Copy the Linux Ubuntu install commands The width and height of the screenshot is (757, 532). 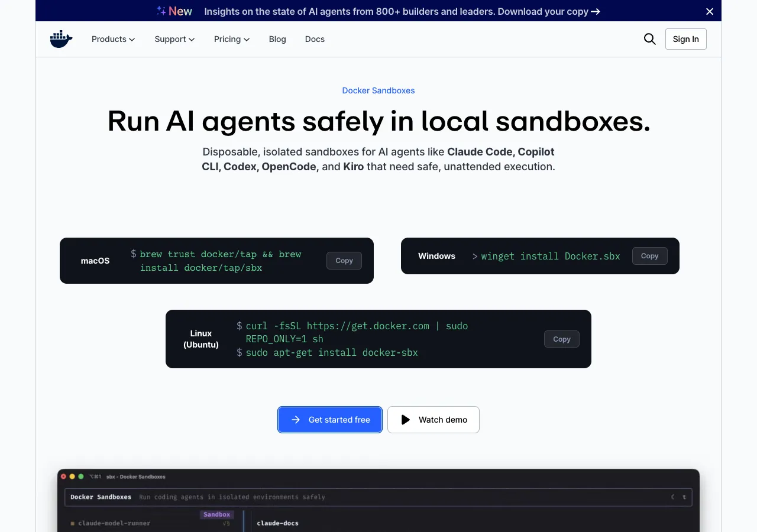tap(561, 339)
